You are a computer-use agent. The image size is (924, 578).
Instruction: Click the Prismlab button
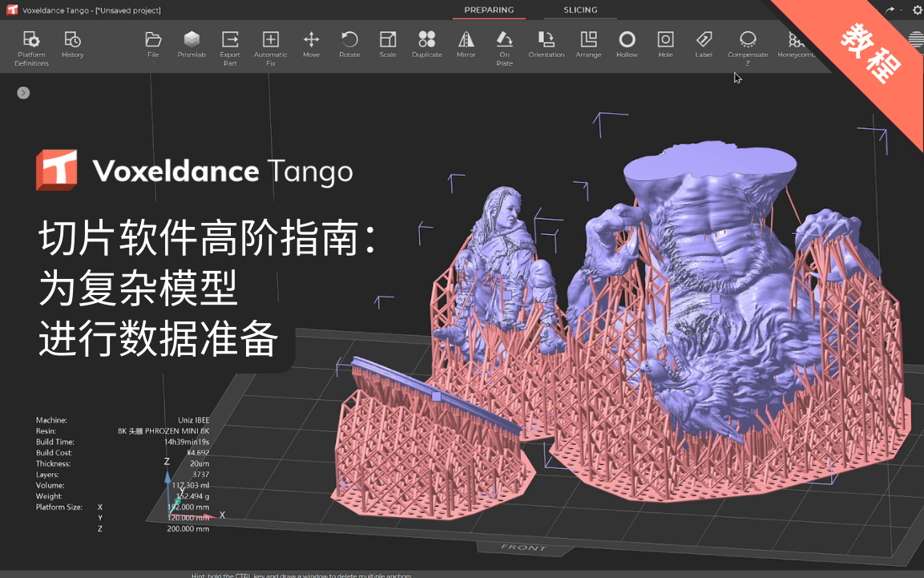tap(192, 45)
